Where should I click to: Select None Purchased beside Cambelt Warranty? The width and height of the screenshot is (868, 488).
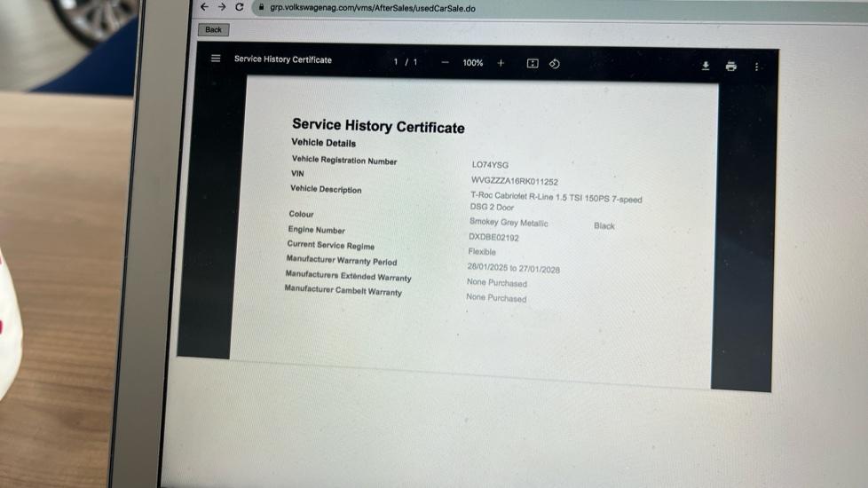coord(496,297)
